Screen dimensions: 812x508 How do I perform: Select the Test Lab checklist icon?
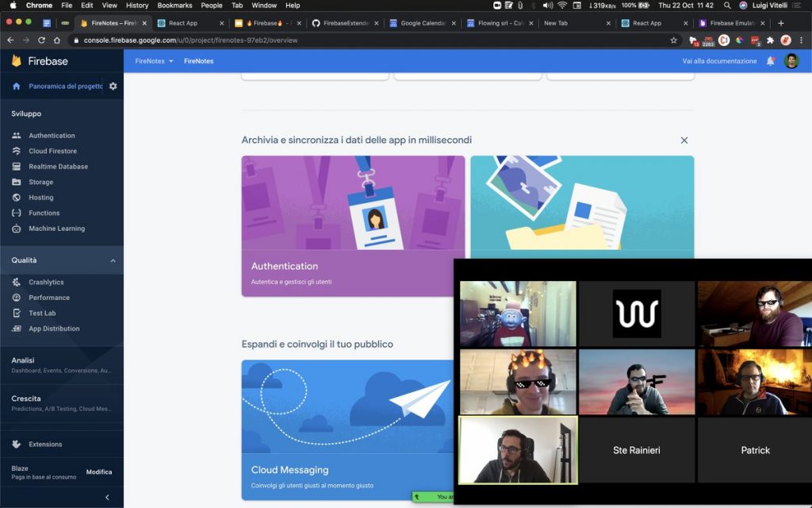pos(17,313)
